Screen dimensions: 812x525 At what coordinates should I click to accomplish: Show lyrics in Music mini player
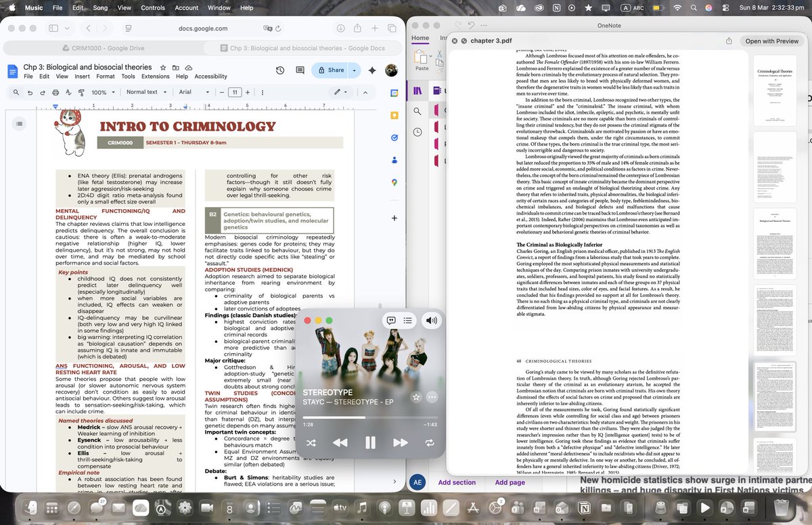pos(390,321)
